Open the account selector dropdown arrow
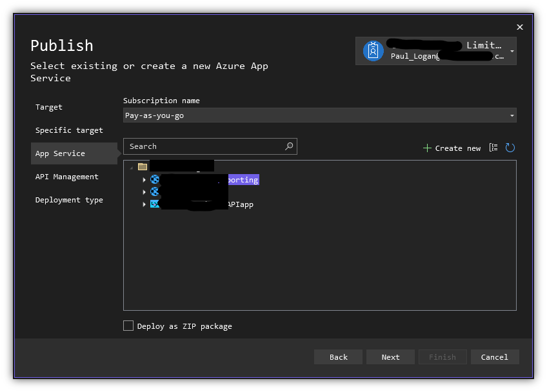Viewport: 547px width, 392px height. [512, 51]
